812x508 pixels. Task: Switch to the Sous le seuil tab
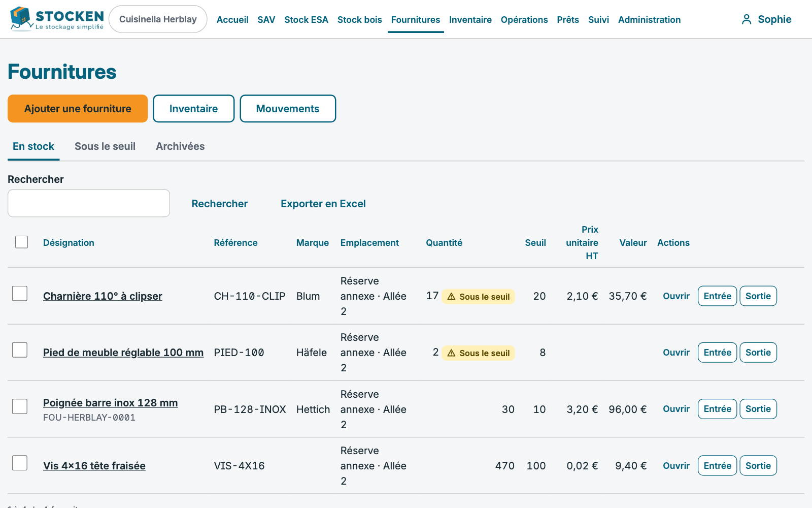105,146
